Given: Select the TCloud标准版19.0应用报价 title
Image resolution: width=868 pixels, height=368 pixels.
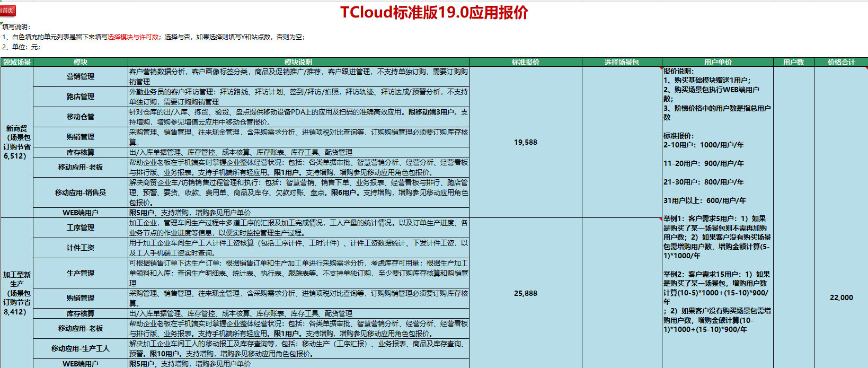Looking at the screenshot, I should click(x=434, y=12).
